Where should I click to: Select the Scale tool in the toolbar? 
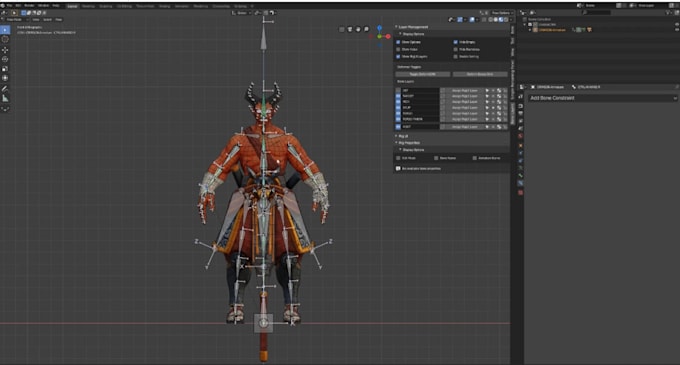[5, 68]
